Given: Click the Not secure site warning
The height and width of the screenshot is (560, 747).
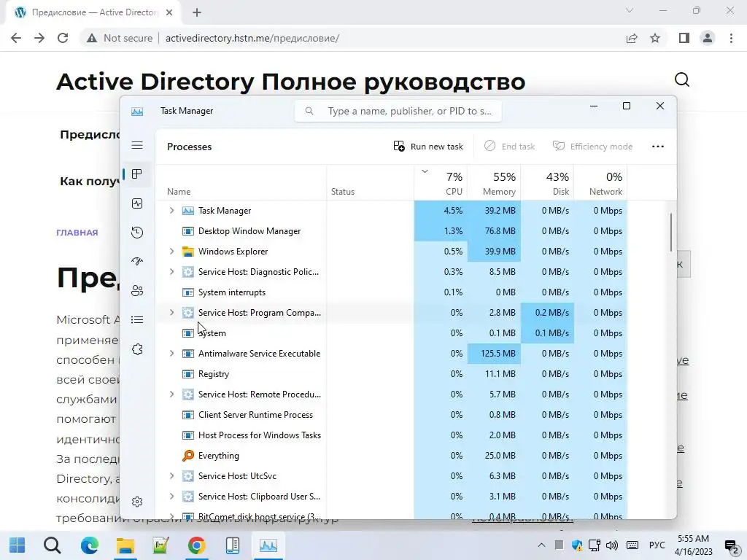Looking at the screenshot, I should tap(120, 38).
